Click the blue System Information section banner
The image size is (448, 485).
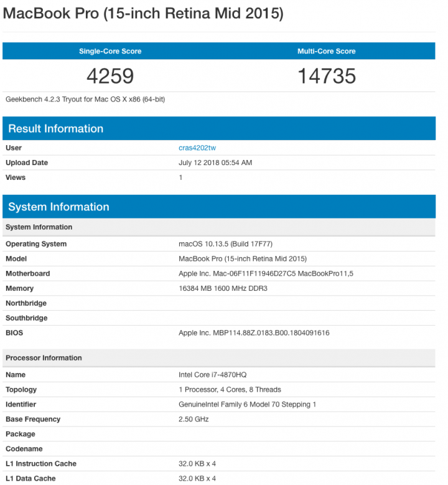pos(219,207)
